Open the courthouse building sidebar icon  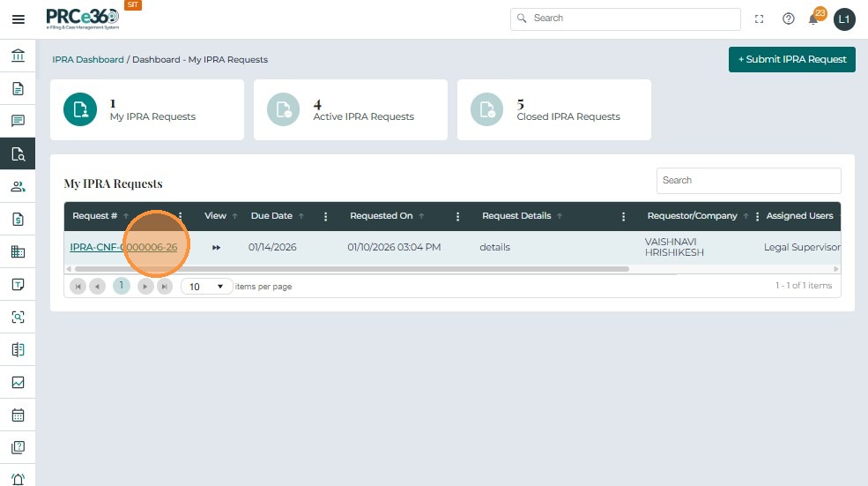click(18, 56)
